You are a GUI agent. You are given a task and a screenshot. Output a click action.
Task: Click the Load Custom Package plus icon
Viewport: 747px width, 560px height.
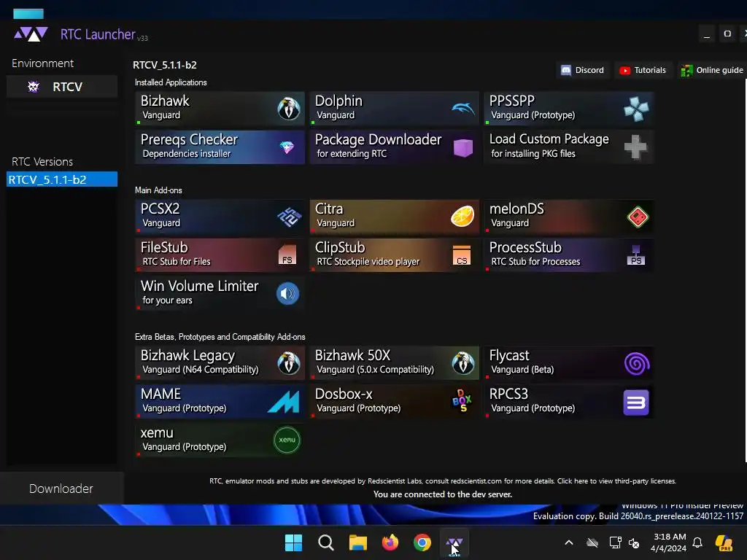coord(636,147)
